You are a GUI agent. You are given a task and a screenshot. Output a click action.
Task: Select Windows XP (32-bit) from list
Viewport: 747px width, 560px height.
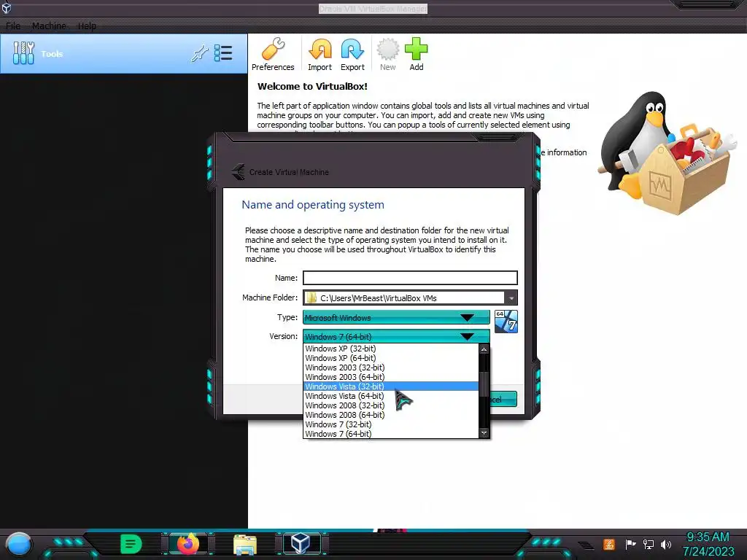pyautogui.click(x=391, y=349)
